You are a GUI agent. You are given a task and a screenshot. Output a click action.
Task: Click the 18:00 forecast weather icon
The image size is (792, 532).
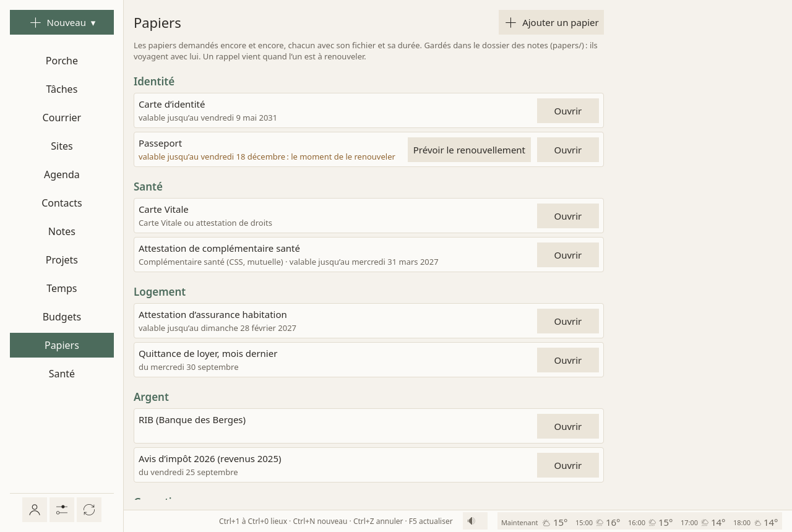[757, 523]
